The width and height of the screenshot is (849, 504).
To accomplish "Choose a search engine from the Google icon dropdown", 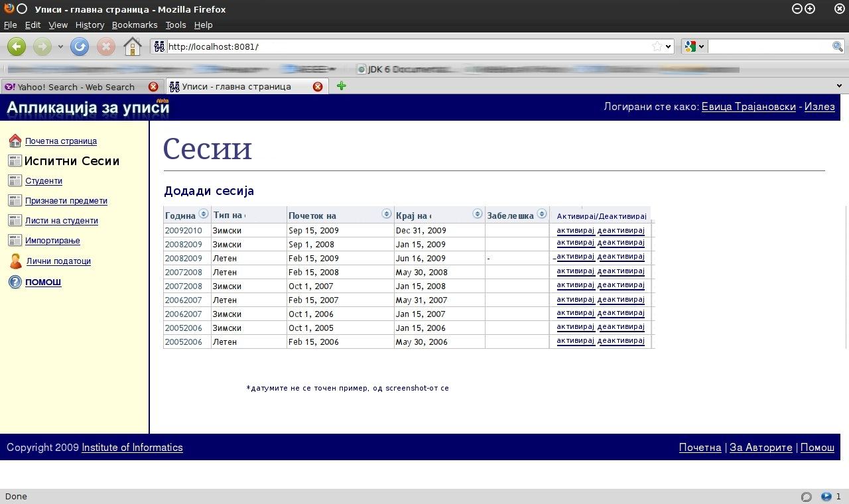I will (x=694, y=46).
